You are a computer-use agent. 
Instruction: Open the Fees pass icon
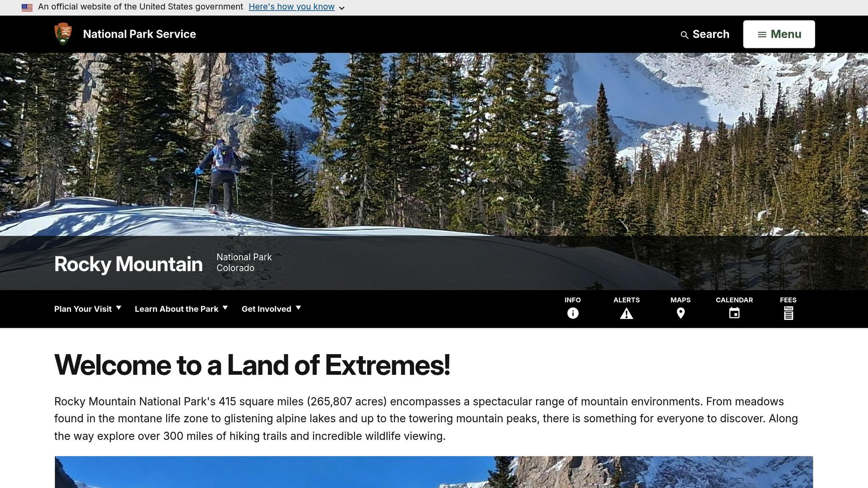[788, 313]
